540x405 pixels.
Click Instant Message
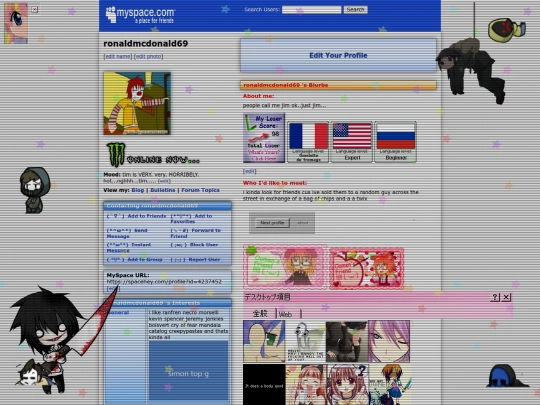click(x=129, y=248)
